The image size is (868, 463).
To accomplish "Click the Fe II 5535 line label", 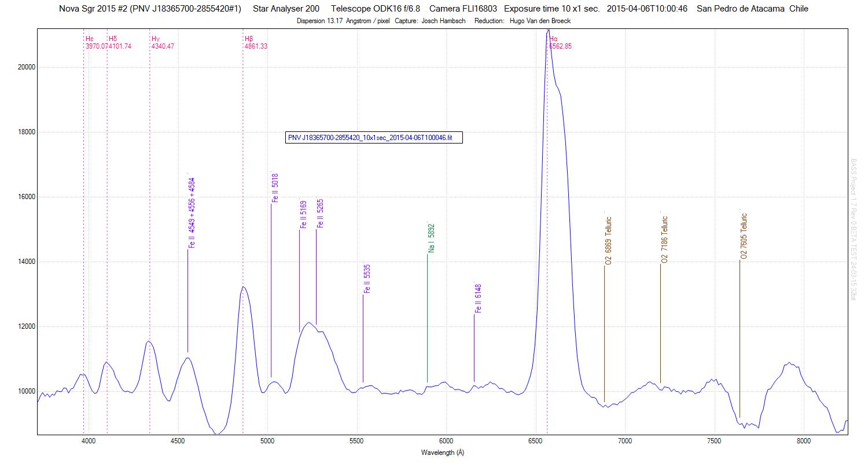I will [x=367, y=279].
